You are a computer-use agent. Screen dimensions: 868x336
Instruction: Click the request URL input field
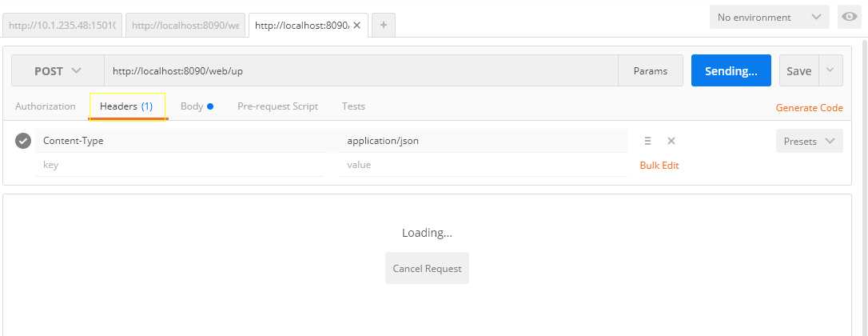tap(361, 70)
